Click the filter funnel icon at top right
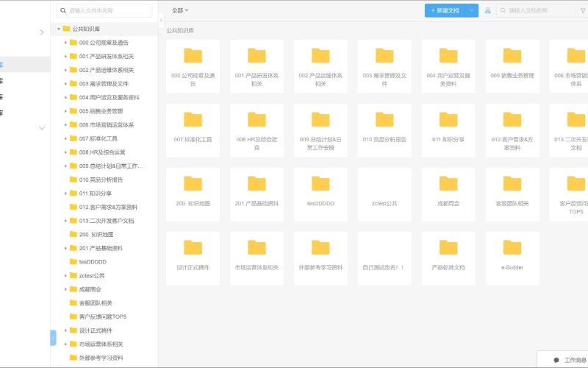This screenshot has height=368, width=588. (583, 10)
